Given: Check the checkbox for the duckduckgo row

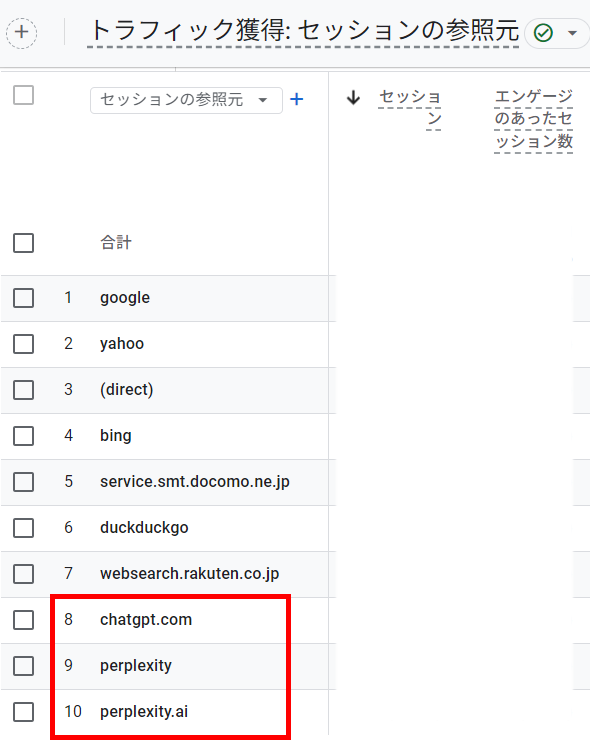Looking at the screenshot, I should point(23,528).
